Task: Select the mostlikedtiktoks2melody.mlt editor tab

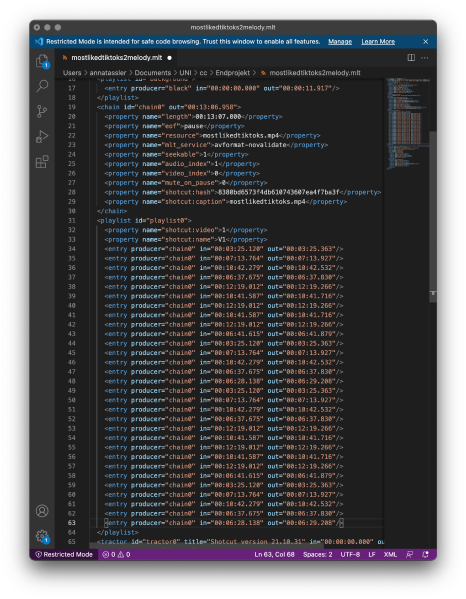Action: pyautogui.click(x=116, y=58)
